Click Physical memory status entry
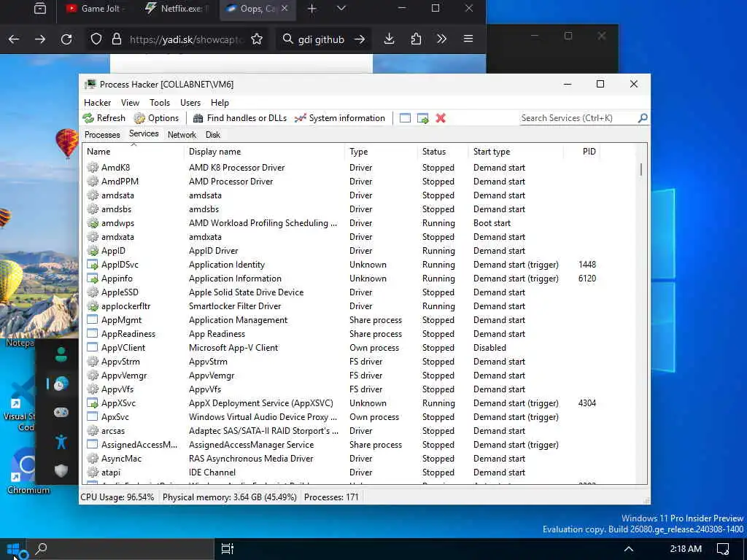This screenshot has width=747, height=560. [x=230, y=497]
